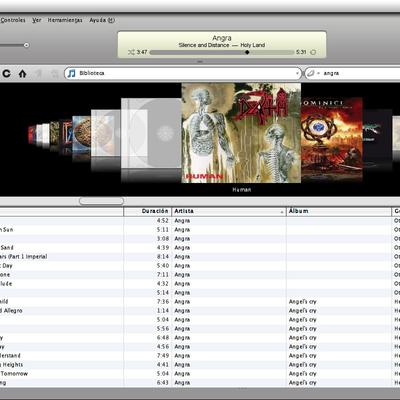
Task: Open the Controles menu
Action: tap(13, 20)
